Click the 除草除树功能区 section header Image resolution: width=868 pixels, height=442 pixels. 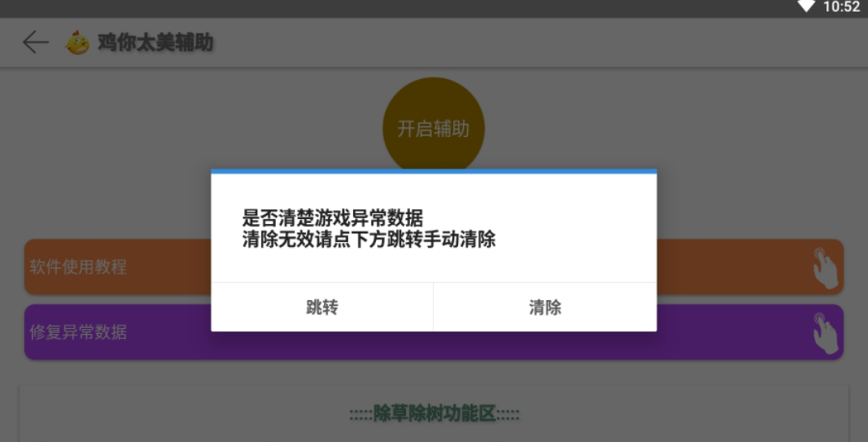pyautogui.click(x=434, y=414)
